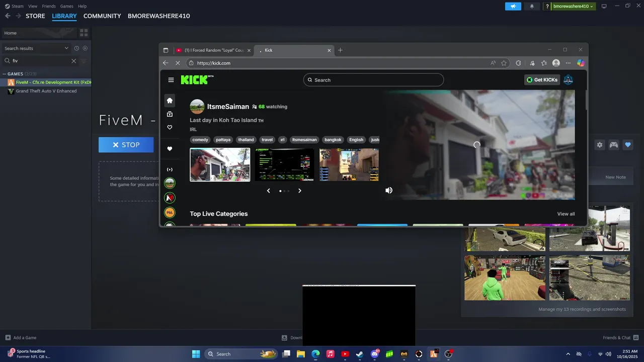Open Steam announcements megaphone button

(x=513, y=6)
